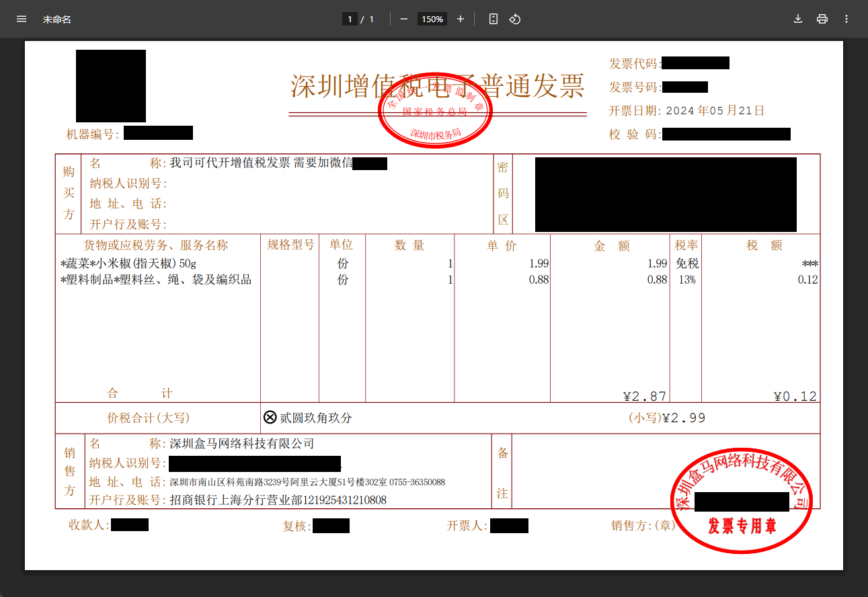Select tax rate value 13%
Image resolution: width=868 pixels, height=597 pixels.
pyautogui.click(x=687, y=280)
